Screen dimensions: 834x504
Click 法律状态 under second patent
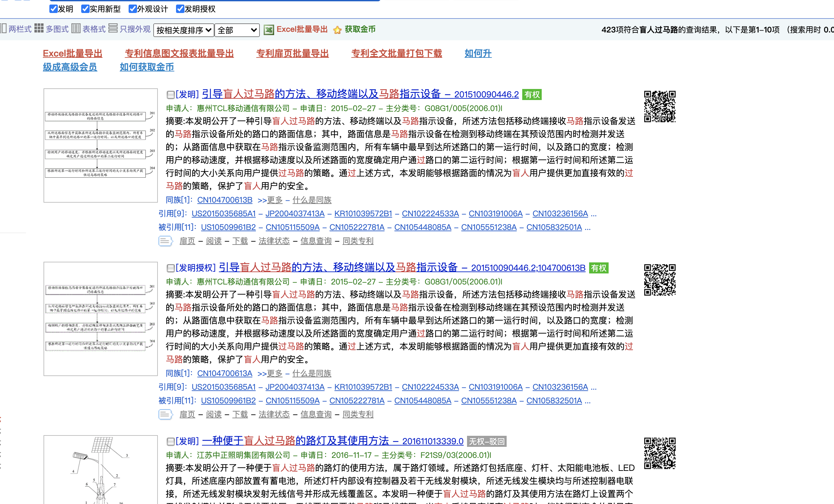click(x=274, y=414)
